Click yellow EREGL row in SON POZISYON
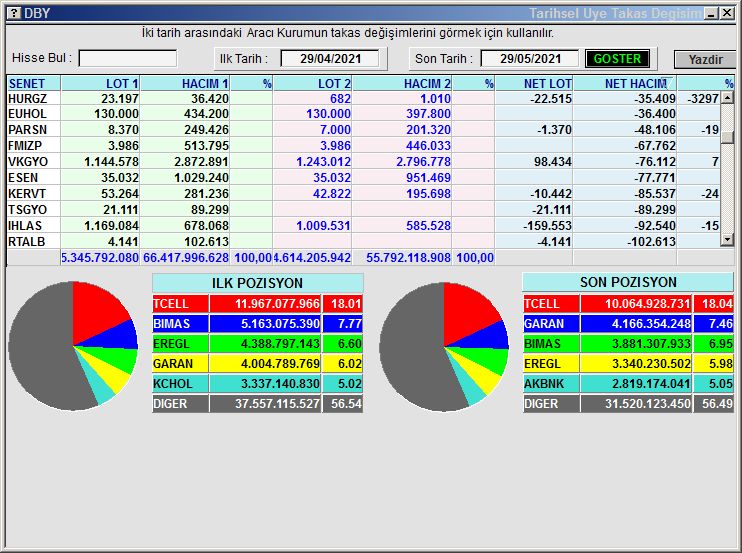This screenshot has width=742, height=553. (x=628, y=364)
